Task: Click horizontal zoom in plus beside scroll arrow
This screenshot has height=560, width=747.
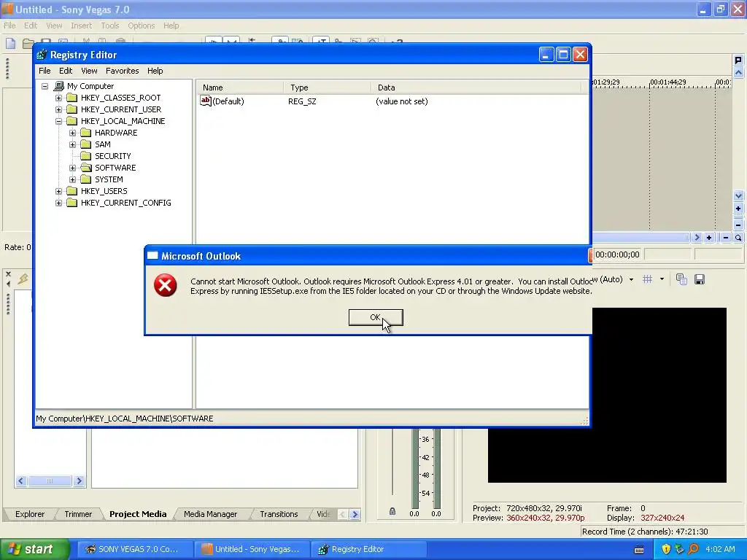Action: tap(709, 237)
